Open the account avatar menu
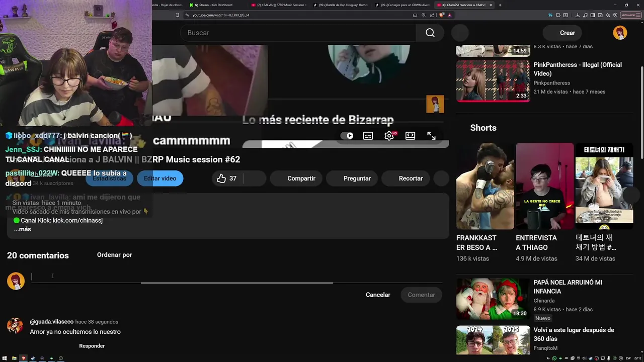 620,33
